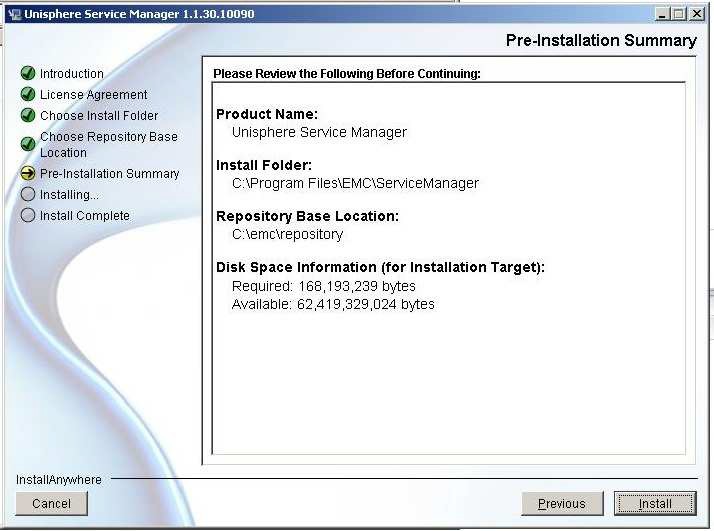
Task: Click the 'Unisphere Service Manager' product value
Action: (x=319, y=132)
